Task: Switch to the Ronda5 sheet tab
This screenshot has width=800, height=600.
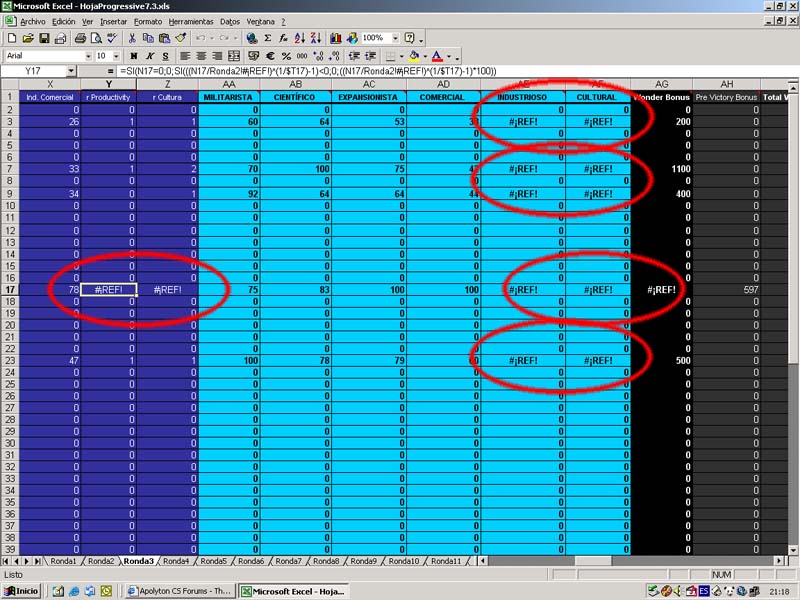Action: [x=211, y=561]
